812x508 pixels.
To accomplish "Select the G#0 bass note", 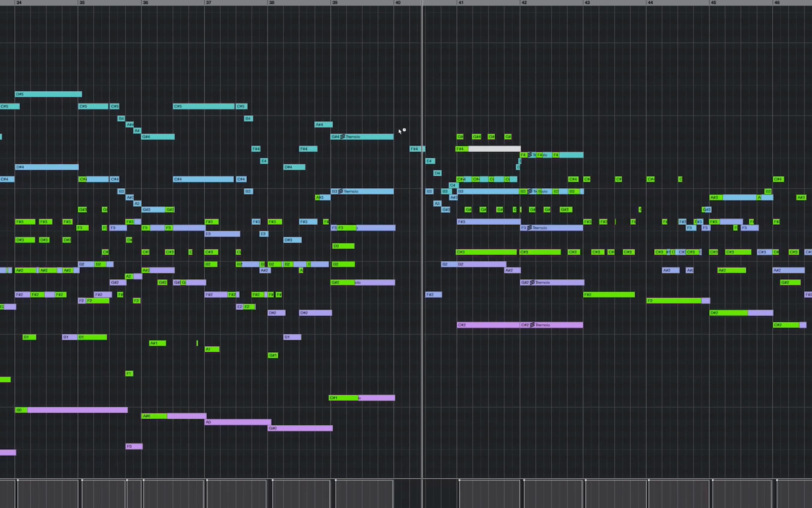I will (300, 428).
